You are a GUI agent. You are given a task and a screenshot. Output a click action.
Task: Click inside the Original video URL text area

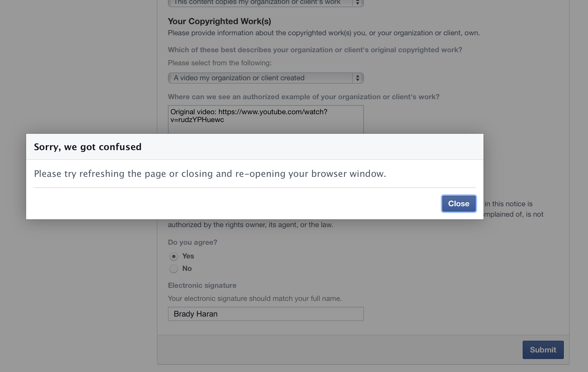click(x=266, y=119)
